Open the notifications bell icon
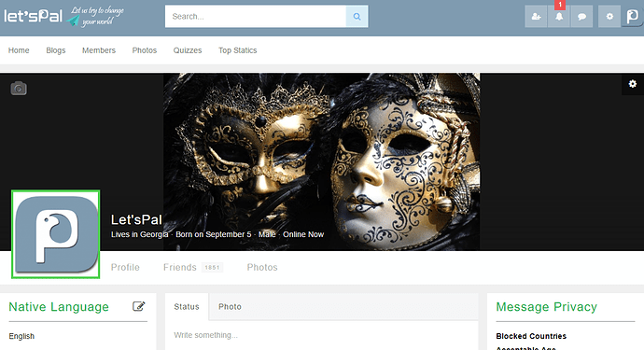 click(x=559, y=17)
